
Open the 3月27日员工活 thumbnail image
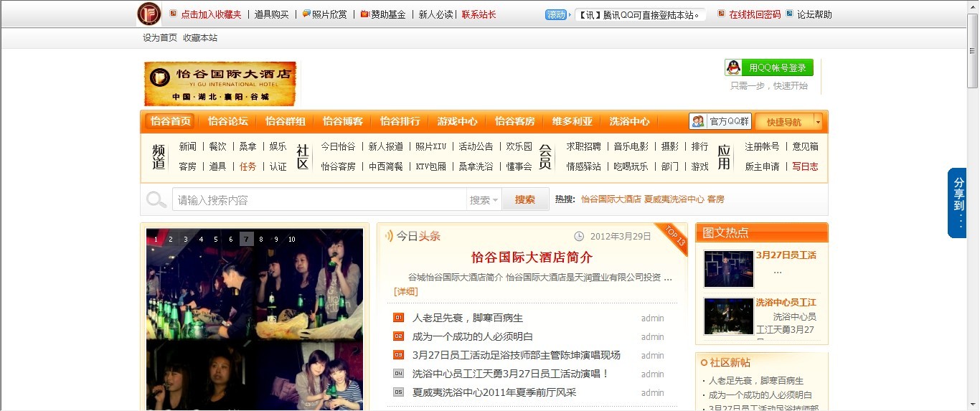click(x=729, y=268)
